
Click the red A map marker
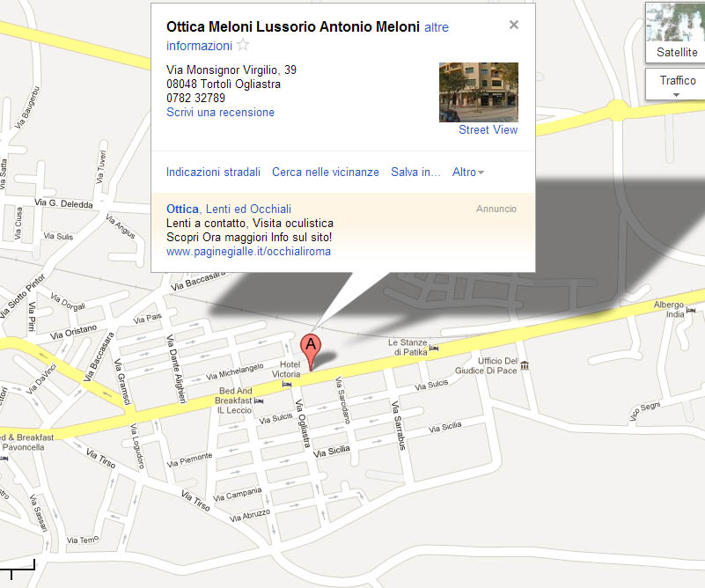click(x=311, y=352)
